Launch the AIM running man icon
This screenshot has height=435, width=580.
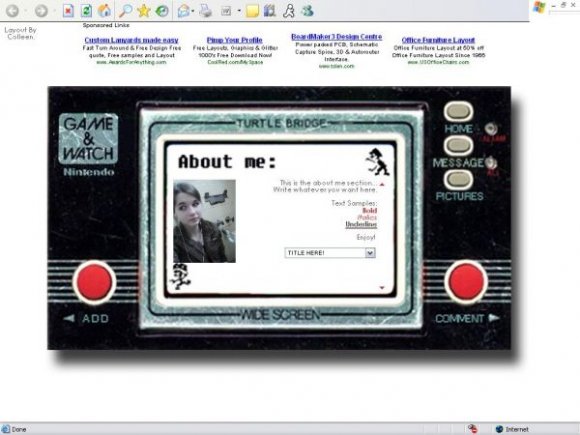(x=289, y=11)
